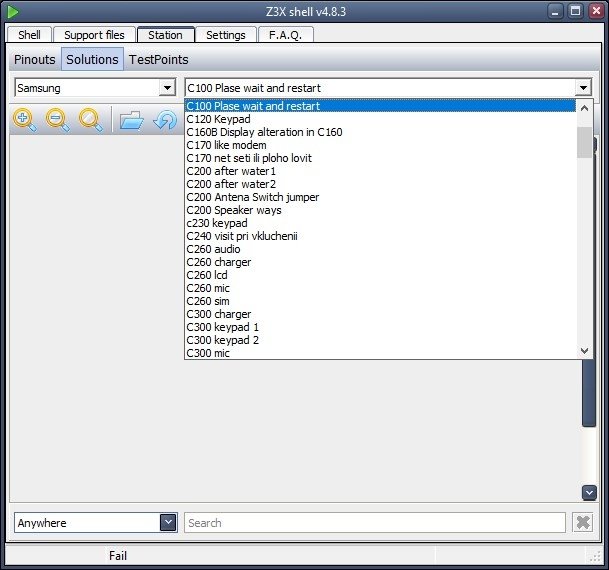Select 'C260 audio' solution
Image resolution: width=609 pixels, height=570 pixels.
pyautogui.click(x=380, y=249)
